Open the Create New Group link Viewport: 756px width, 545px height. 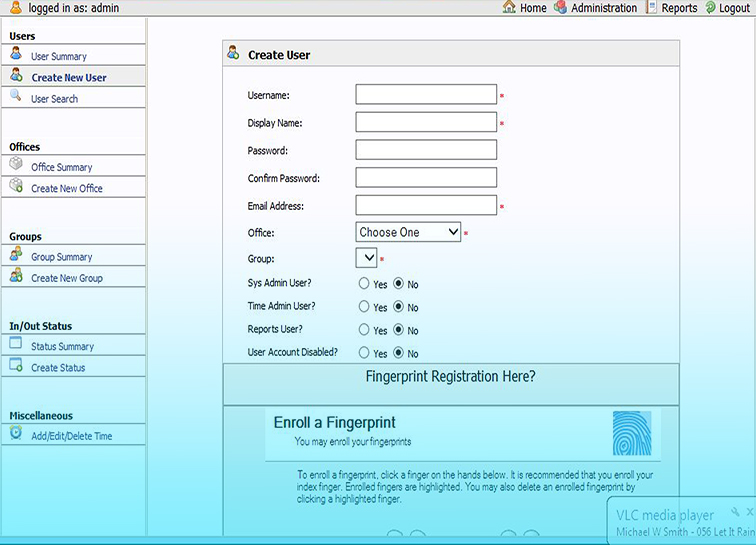click(67, 278)
